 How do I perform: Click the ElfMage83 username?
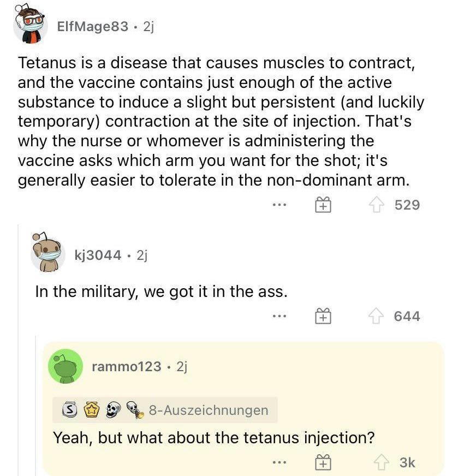tap(92, 26)
